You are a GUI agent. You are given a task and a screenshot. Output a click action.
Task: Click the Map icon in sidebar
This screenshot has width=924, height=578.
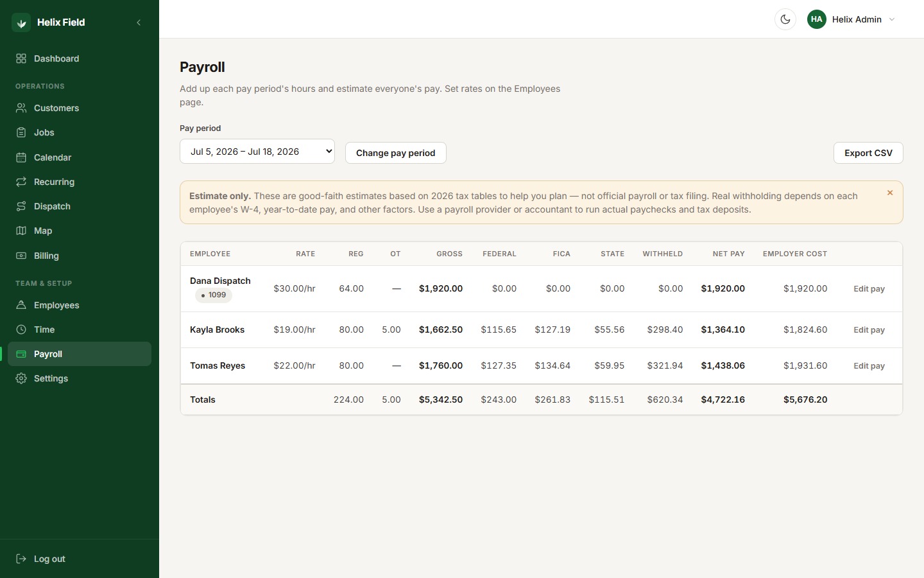[x=21, y=231]
